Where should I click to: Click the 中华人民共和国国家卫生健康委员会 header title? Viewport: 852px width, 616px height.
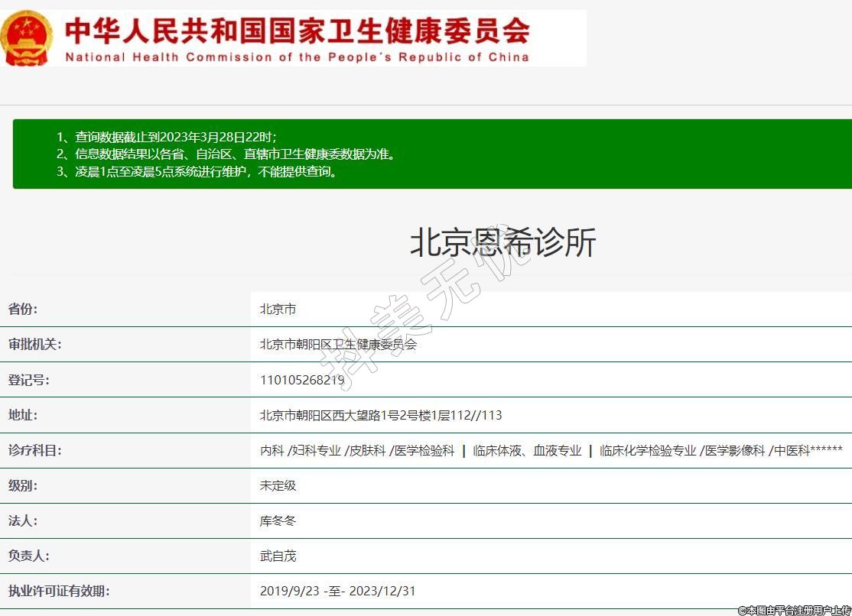[x=297, y=31]
